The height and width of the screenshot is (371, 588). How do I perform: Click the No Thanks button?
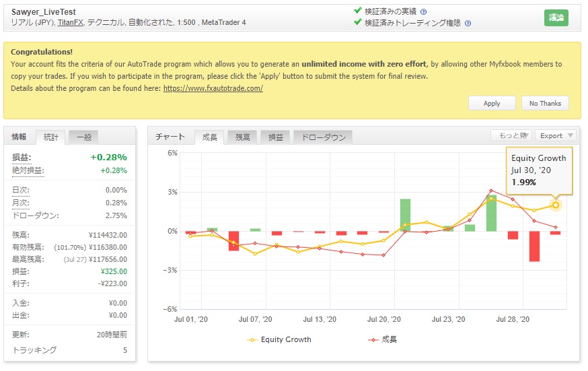coord(545,103)
